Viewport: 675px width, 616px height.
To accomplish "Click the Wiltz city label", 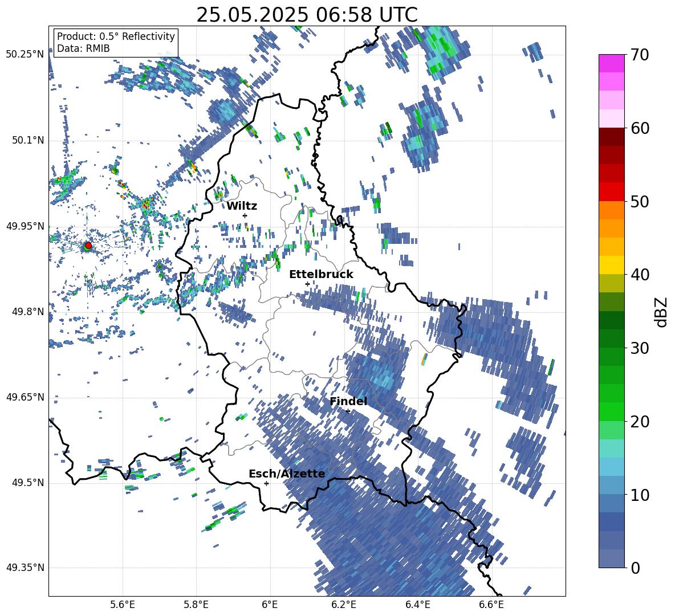I will (x=242, y=206).
